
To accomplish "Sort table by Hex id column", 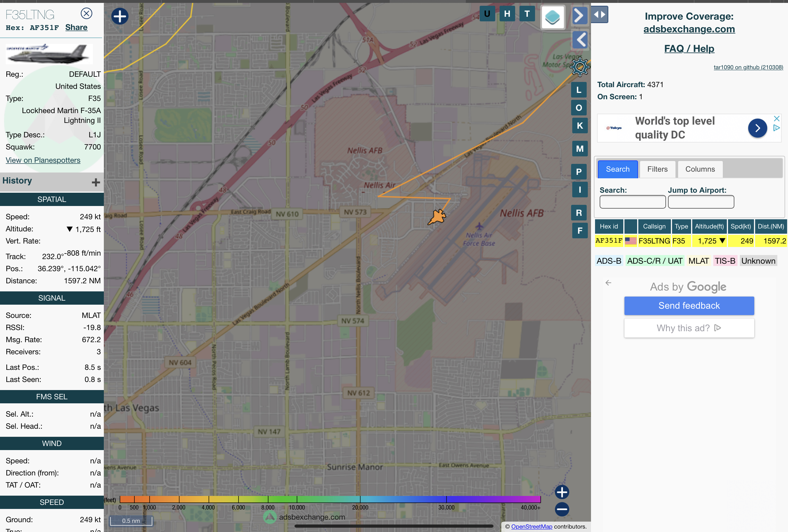I will pos(609,226).
